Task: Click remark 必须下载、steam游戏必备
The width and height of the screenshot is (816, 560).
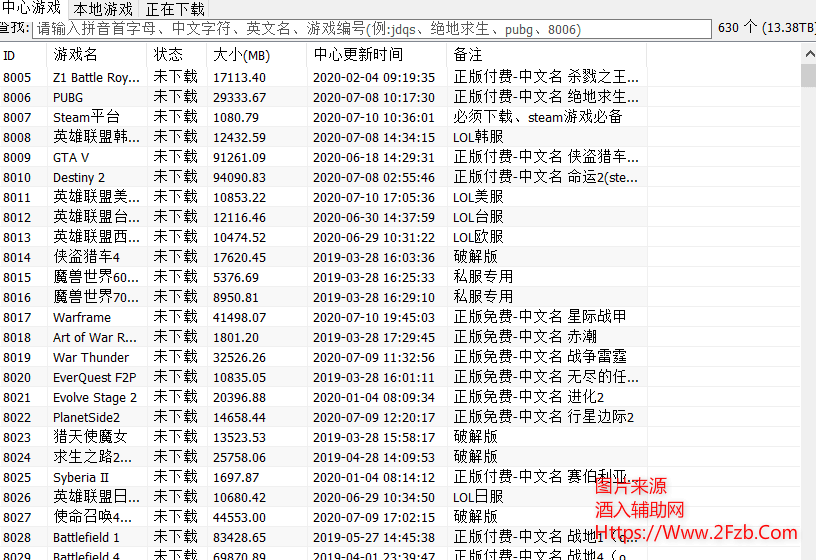Action: [538, 117]
